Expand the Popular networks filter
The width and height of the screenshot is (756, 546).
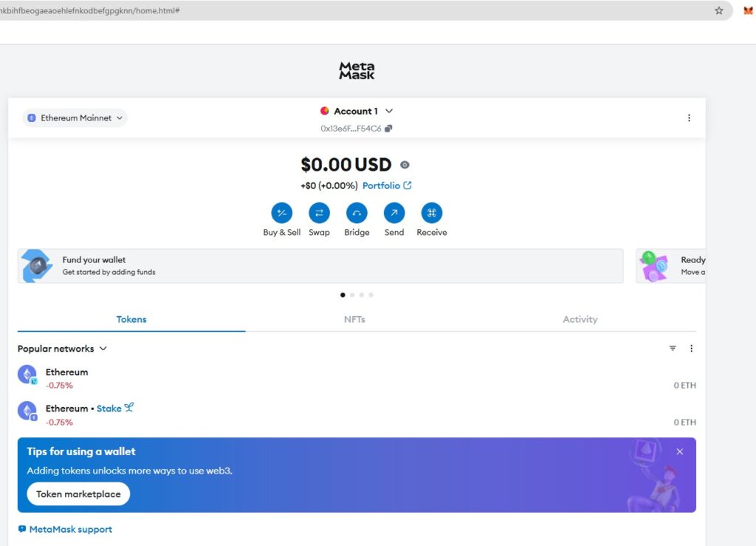[x=62, y=348]
